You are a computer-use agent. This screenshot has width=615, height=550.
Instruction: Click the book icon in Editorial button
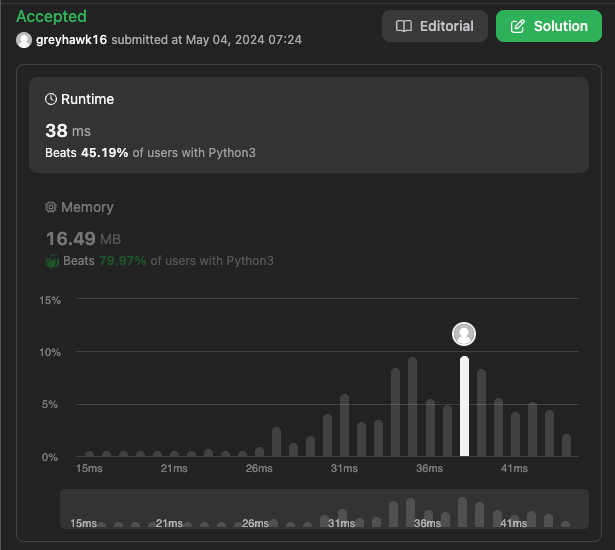tap(404, 26)
